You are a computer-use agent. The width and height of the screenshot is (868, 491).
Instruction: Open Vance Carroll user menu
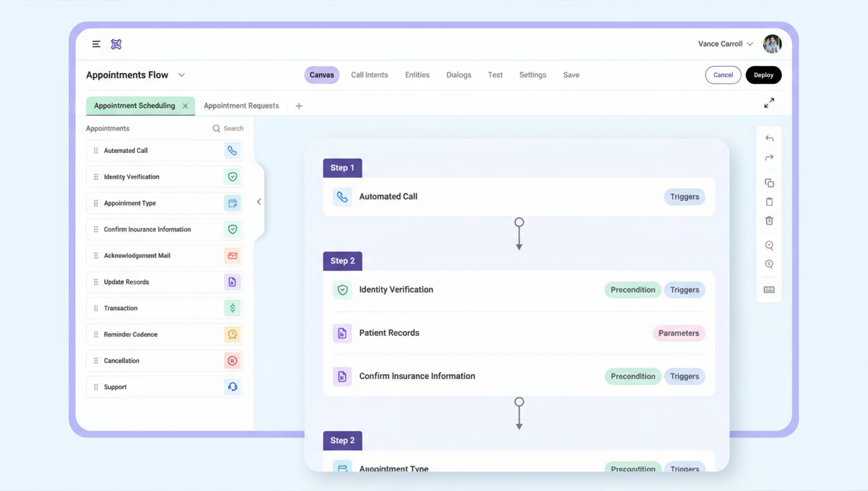click(x=726, y=44)
